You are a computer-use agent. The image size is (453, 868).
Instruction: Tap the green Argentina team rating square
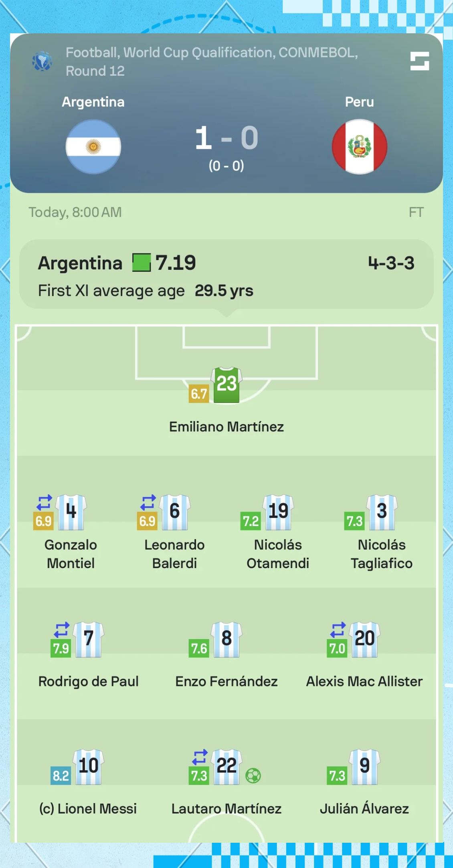[142, 263]
